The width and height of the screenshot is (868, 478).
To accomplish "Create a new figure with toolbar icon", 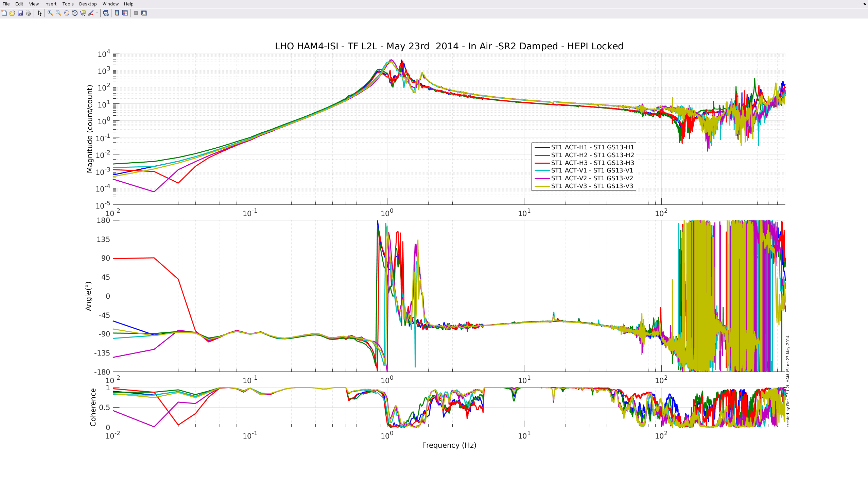I will click(4, 13).
